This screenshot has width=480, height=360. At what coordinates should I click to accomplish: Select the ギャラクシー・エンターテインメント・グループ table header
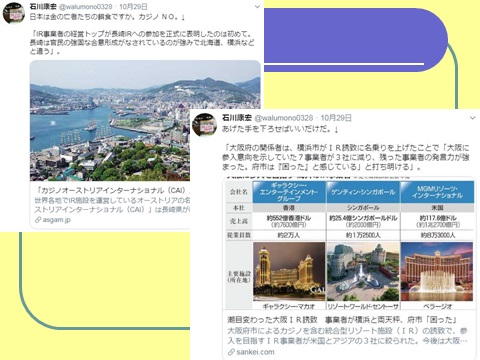point(289,192)
